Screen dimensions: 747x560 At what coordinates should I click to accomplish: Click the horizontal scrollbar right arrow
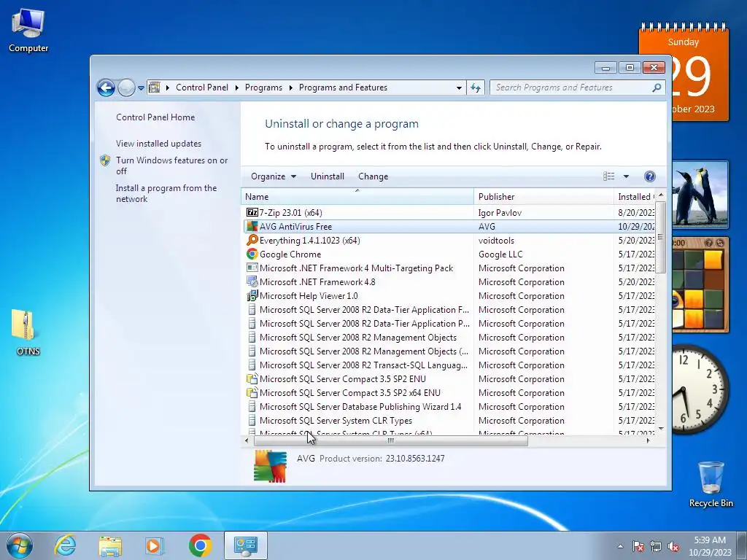[648, 441]
